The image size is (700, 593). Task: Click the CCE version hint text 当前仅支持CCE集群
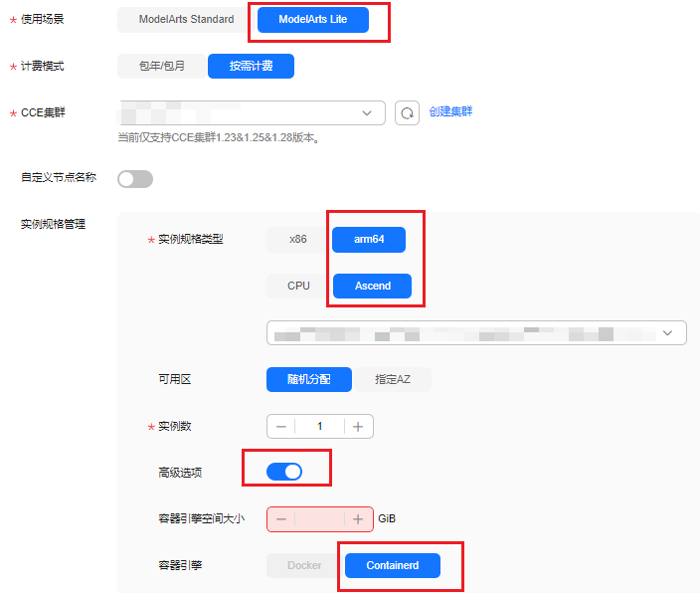219,137
